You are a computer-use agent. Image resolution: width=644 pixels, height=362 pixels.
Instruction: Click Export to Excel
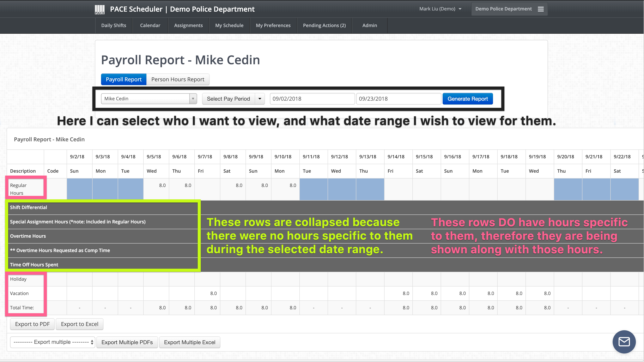(80, 324)
